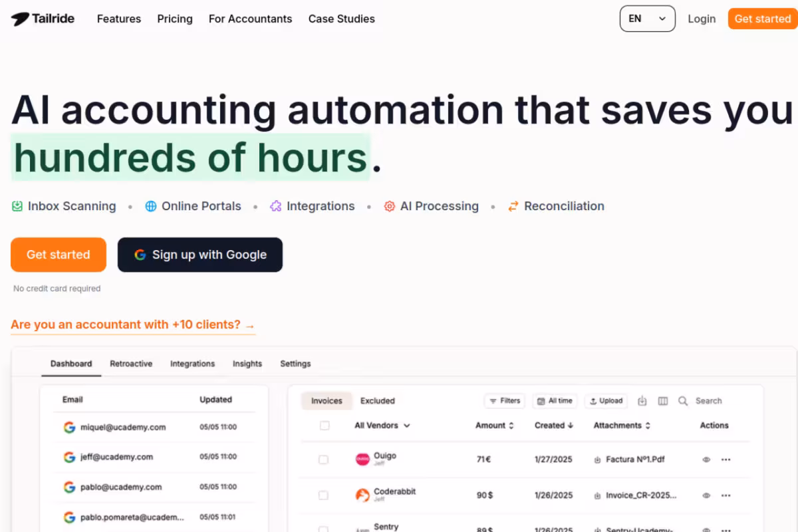This screenshot has width=798, height=532.
Task: Click the 71€ amount cell
Action: click(x=483, y=460)
